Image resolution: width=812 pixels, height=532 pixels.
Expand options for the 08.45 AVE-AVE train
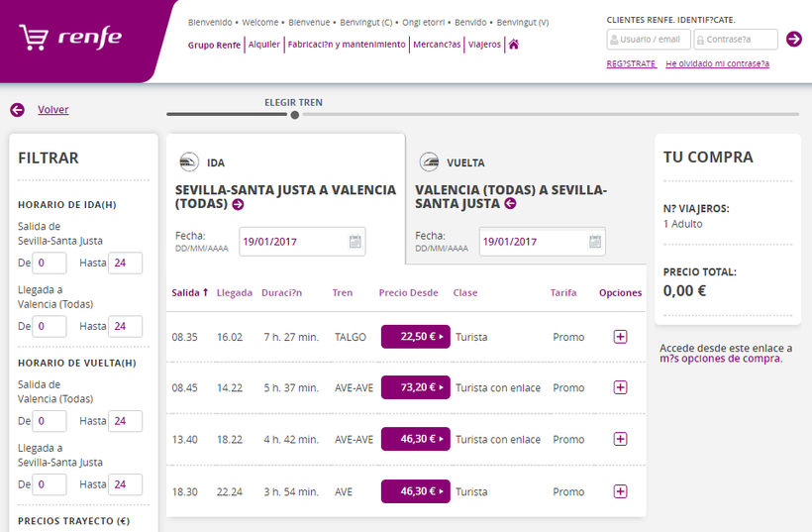click(x=620, y=387)
